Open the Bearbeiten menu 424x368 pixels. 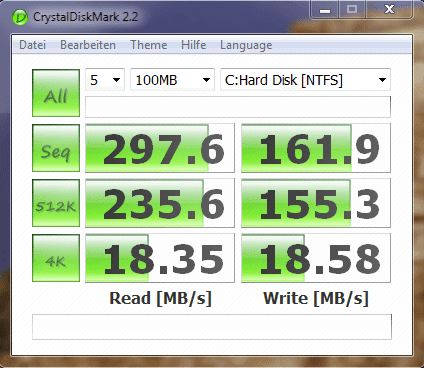click(x=88, y=45)
